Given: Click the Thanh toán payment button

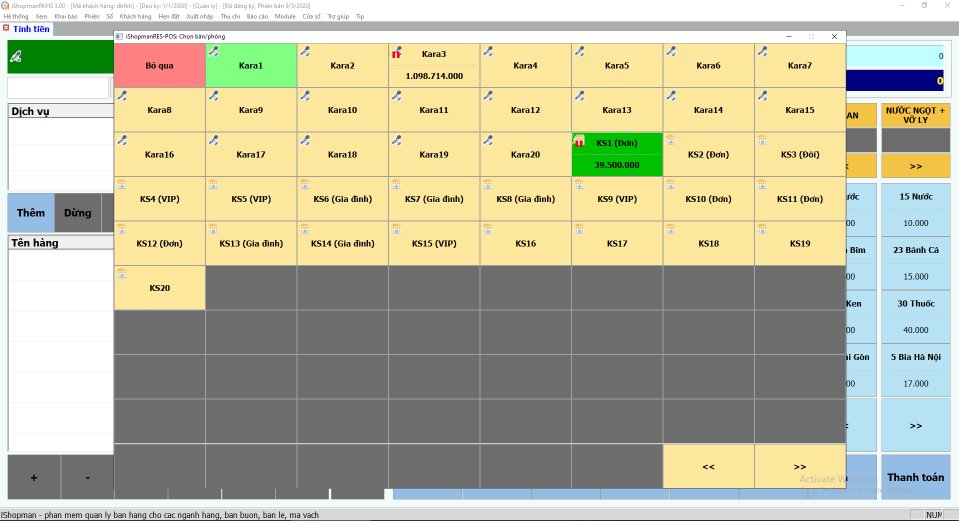Looking at the screenshot, I should coord(915,477).
